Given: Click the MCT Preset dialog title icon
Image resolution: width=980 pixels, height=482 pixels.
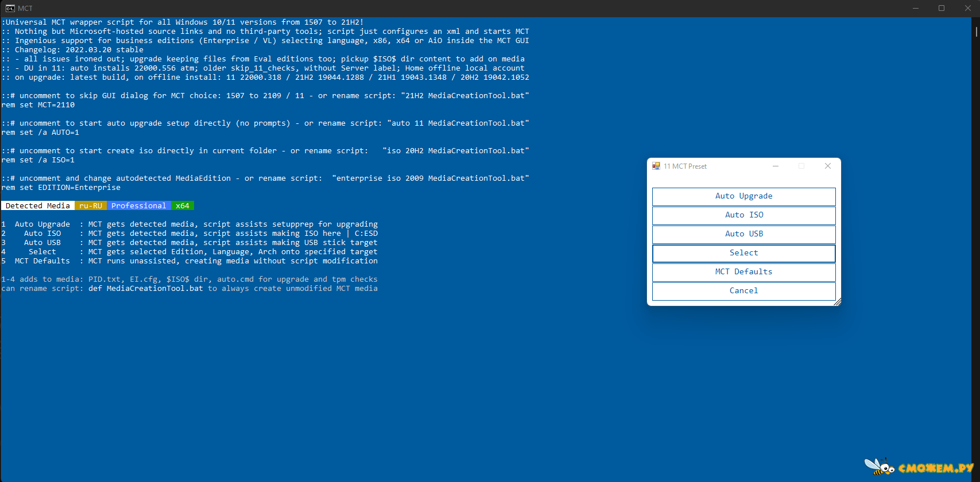Looking at the screenshot, I should 656,166.
